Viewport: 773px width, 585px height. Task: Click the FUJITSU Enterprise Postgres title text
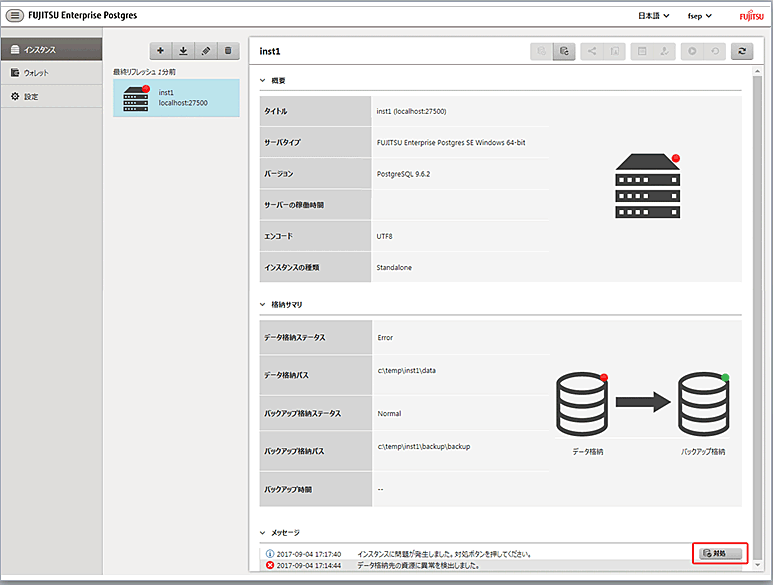[x=82, y=15]
